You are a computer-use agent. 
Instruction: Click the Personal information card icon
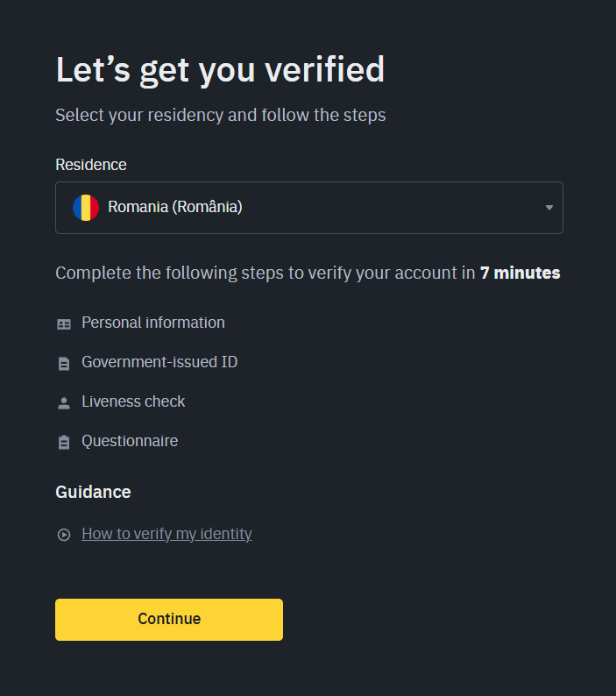[64, 323]
